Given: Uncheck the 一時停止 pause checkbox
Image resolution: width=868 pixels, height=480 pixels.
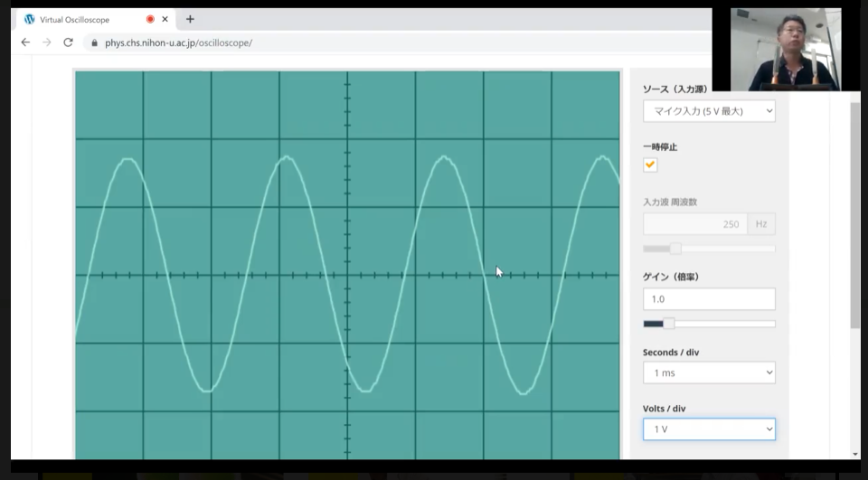Looking at the screenshot, I should click(x=650, y=165).
